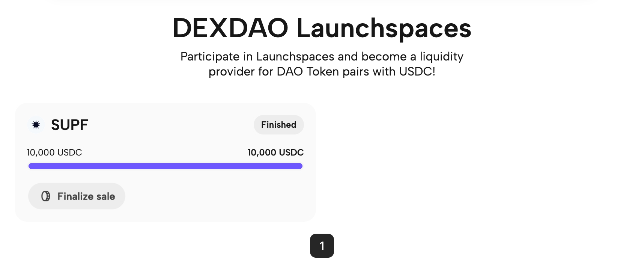Select the SUPF token name
Screen dimensions: 644x272
[69, 125]
